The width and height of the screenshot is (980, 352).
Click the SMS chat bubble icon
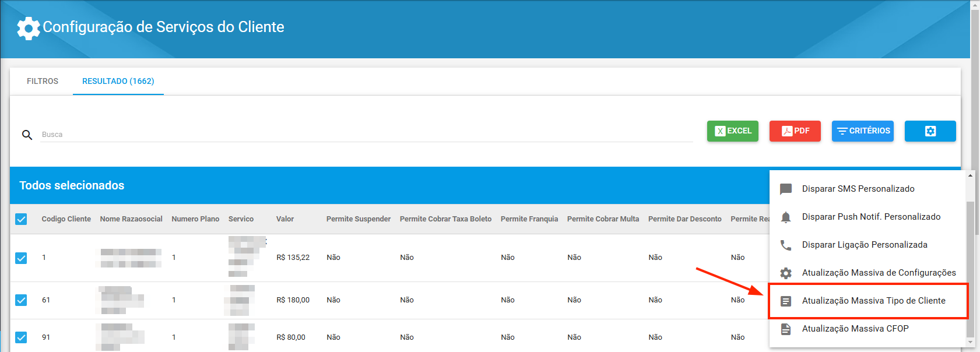(x=786, y=189)
